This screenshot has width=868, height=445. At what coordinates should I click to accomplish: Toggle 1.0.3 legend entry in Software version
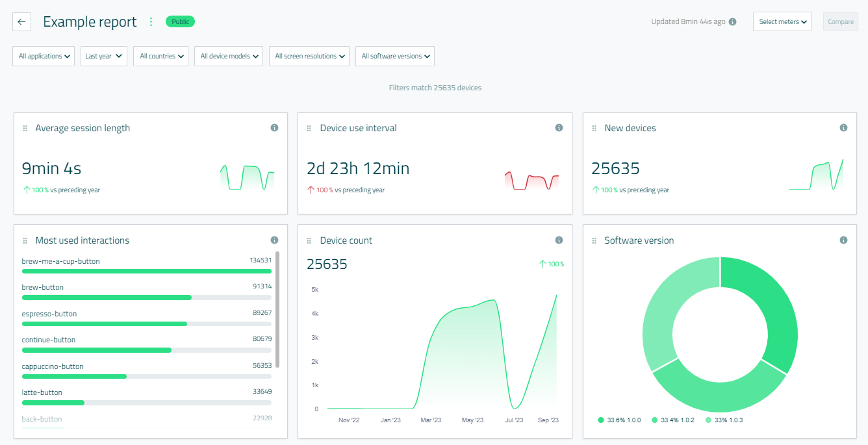pyautogui.click(x=723, y=420)
